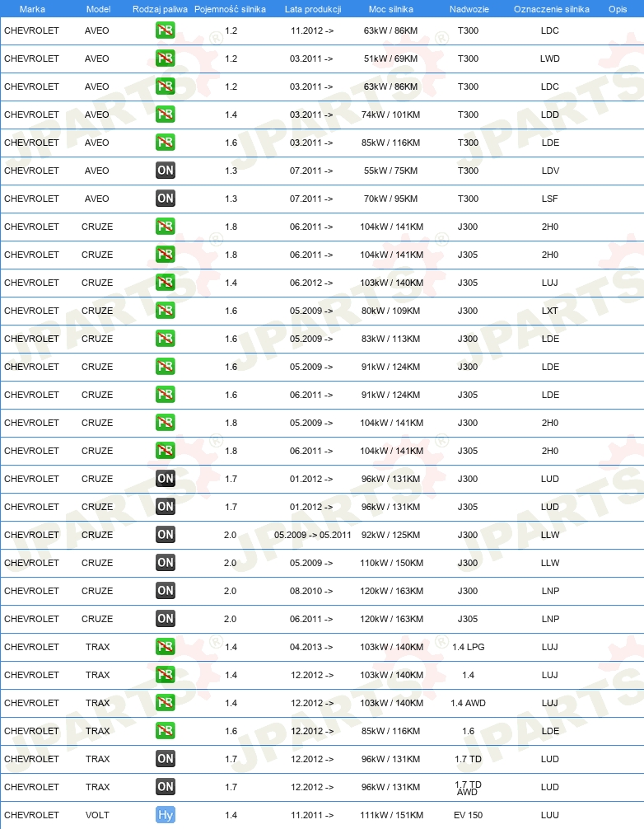Click the EV 150 body cell
644x829 pixels.
468,815
